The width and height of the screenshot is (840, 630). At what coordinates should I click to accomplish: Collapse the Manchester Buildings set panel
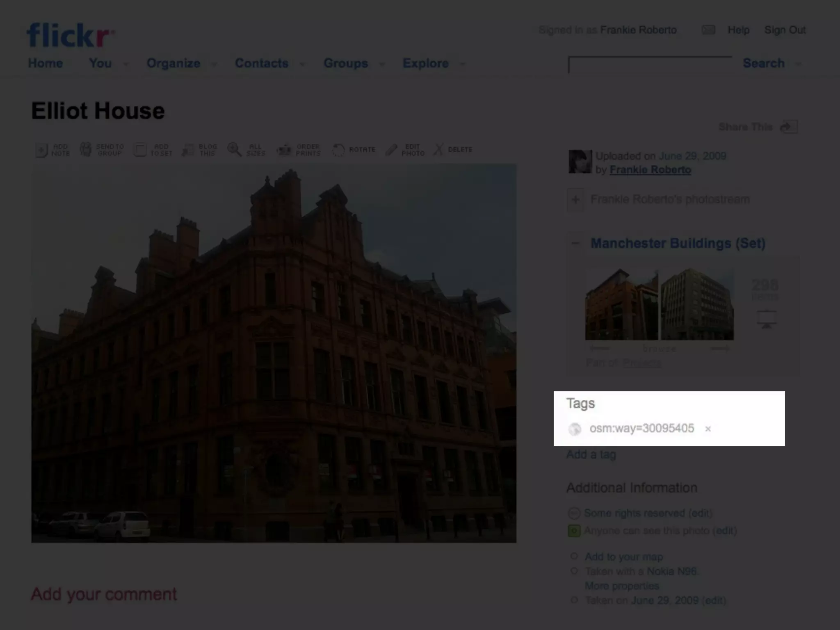tap(575, 243)
